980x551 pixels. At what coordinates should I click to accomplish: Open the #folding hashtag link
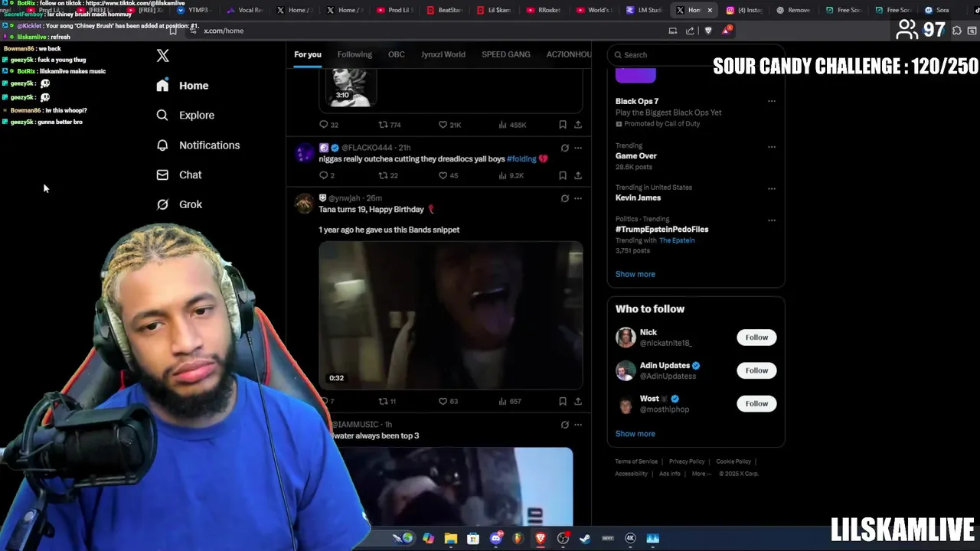click(x=521, y=159)
